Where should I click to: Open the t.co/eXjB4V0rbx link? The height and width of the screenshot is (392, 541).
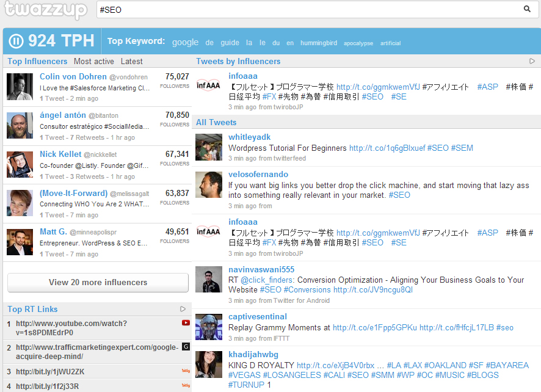[x=335, y=365]
